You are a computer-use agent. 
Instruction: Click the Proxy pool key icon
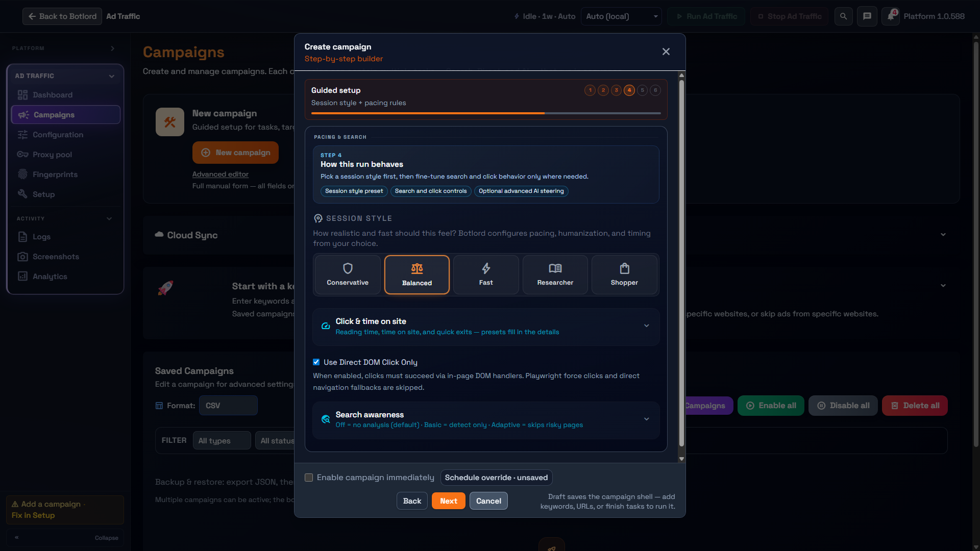tap(22, 155)
